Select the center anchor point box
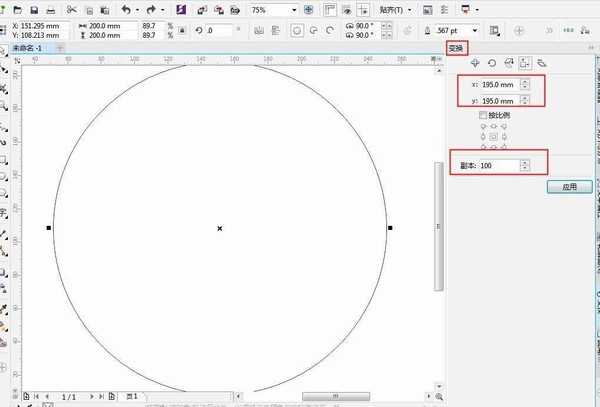The image size is (600, 407). [x=494, y=136]
